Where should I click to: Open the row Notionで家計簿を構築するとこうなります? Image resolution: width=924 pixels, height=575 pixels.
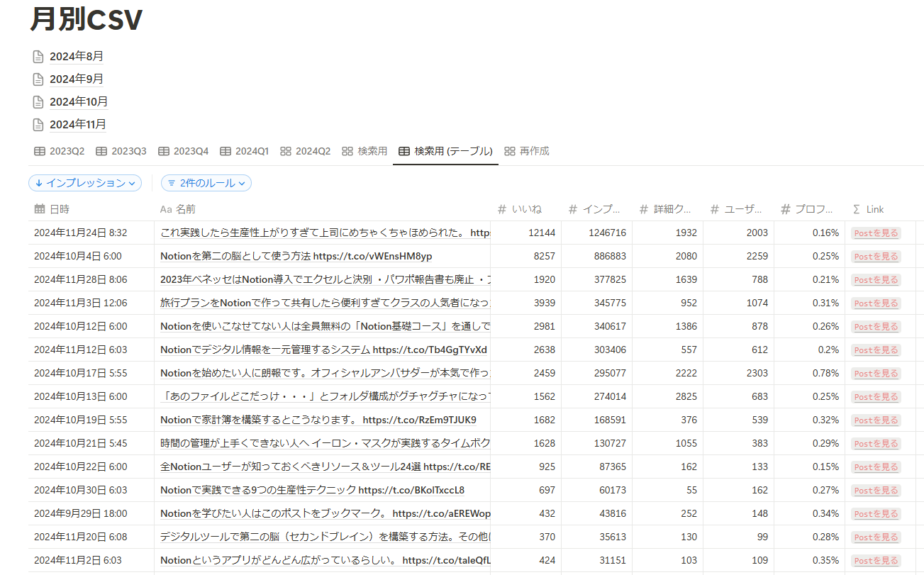[318, 420]
